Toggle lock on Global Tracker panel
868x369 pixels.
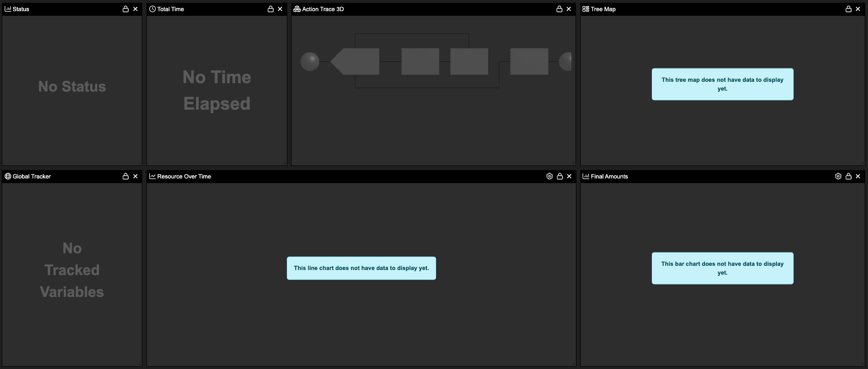pyautogui.click(x=126, y=176)
